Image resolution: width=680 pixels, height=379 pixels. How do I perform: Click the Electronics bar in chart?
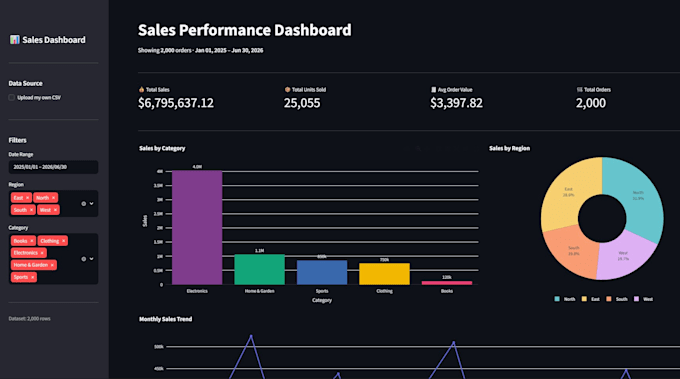pos(197,228)
